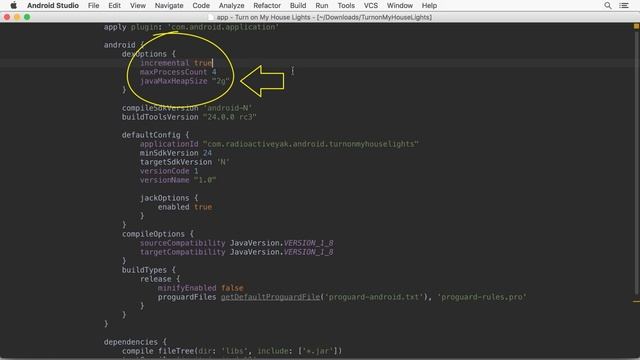Click the 'maxProcessCount 4' line
The width and height of the screenshot is (640, 360).
[x=178, y=72]
